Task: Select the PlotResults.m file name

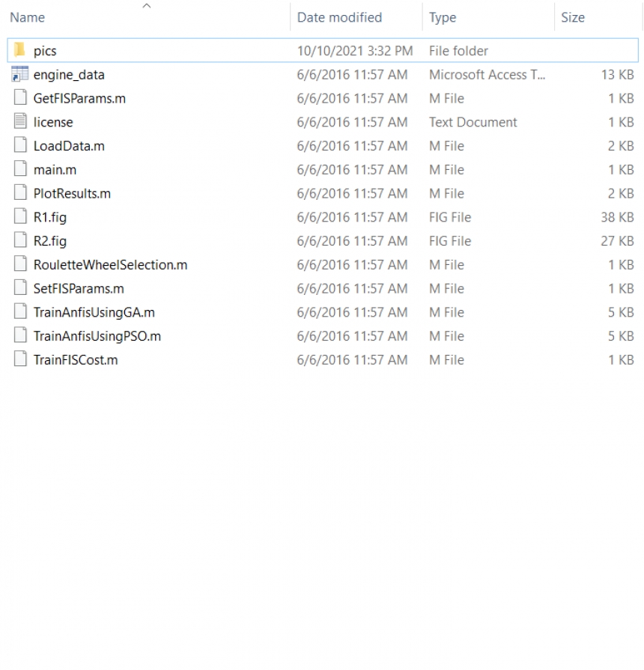Action: [x=72, y=194]
